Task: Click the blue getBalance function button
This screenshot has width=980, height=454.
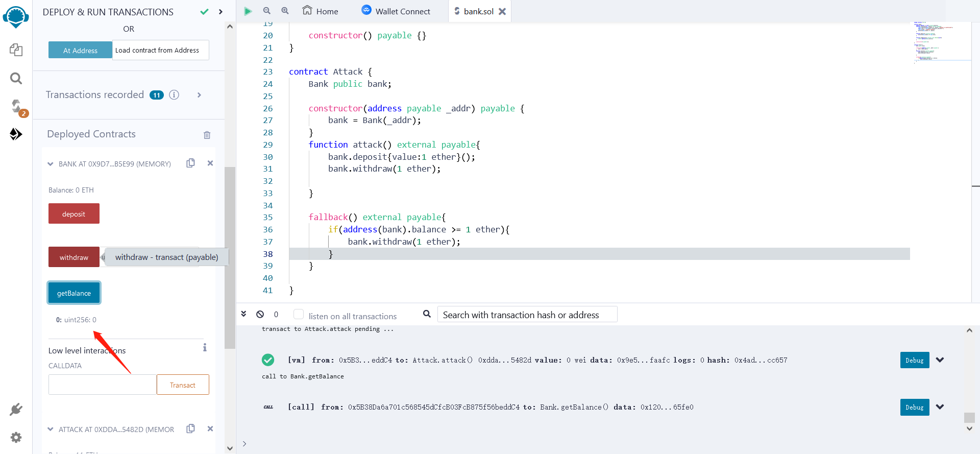Action: (74, 293)
